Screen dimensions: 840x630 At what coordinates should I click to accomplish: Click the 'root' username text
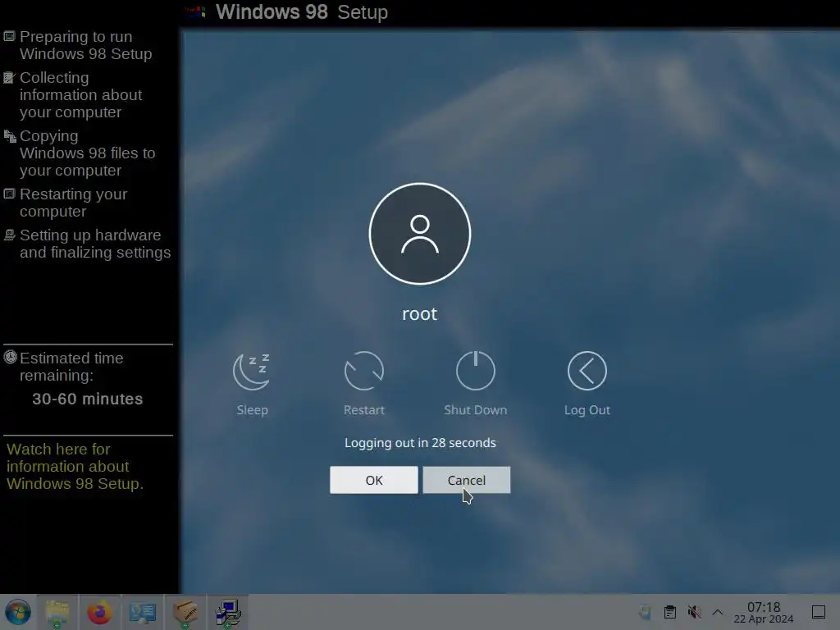(x=419, y=314)
